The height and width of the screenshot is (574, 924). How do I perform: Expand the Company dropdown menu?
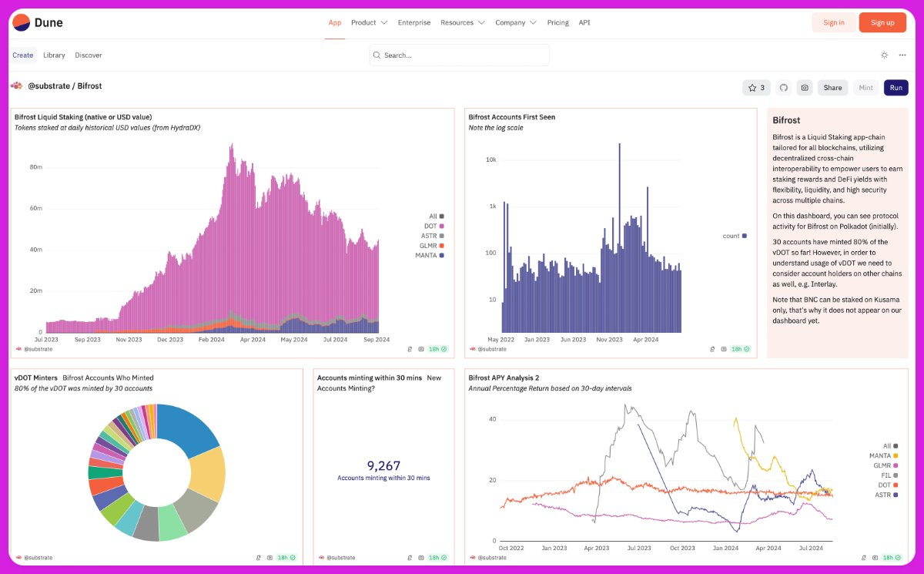tap(516, 22)
